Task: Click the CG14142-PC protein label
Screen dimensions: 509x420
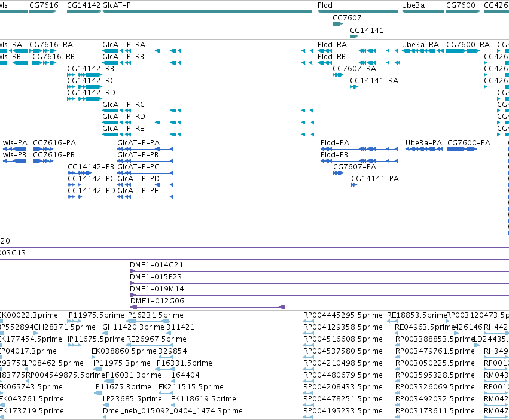Action: 92,179
